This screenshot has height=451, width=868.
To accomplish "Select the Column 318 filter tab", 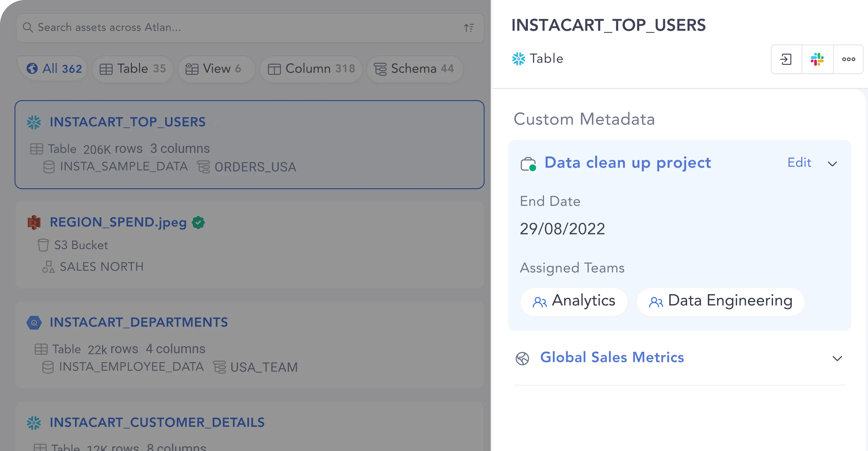I will [311, 69].
